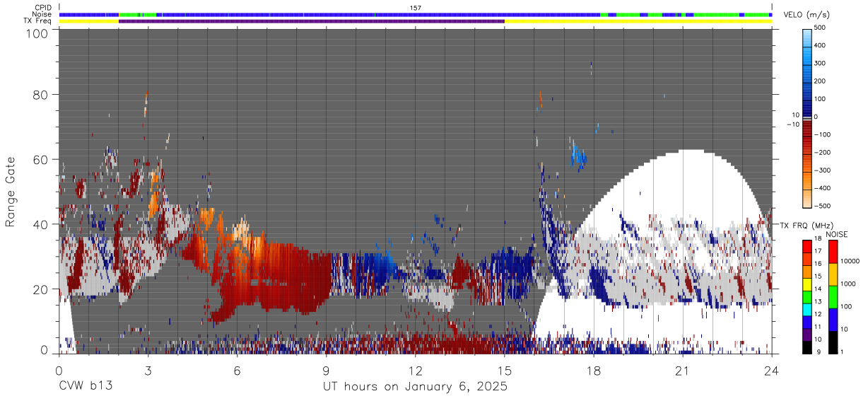Click the y-axis tick label 100
The image size is (868, 401).
tap(37, 33)
